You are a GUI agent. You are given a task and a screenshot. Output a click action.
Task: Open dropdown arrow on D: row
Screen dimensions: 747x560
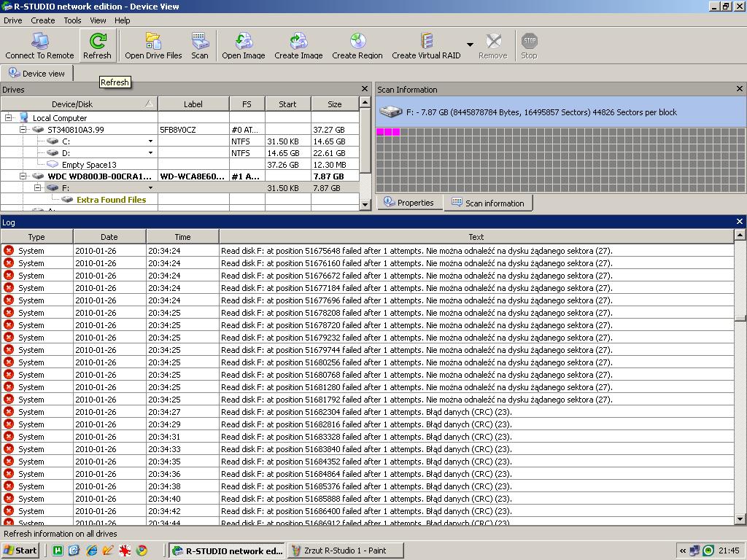[x=150, y=153]
